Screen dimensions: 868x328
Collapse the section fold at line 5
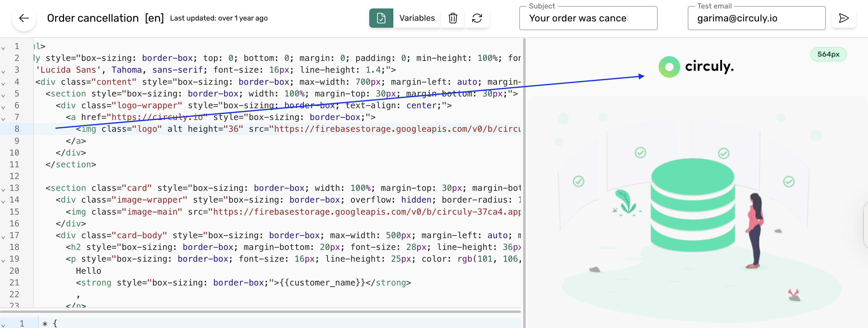3,96
